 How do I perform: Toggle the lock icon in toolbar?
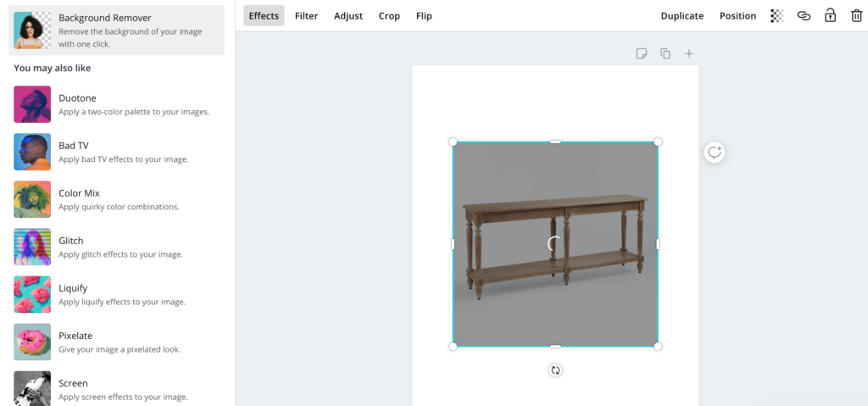(830, 15)
